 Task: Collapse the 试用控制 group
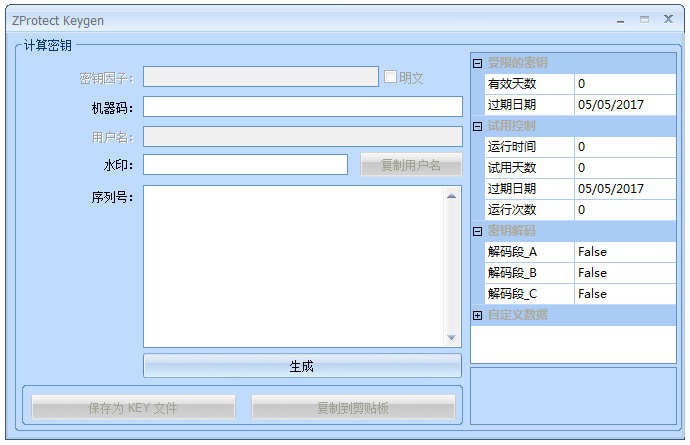[x=477, y=126]
